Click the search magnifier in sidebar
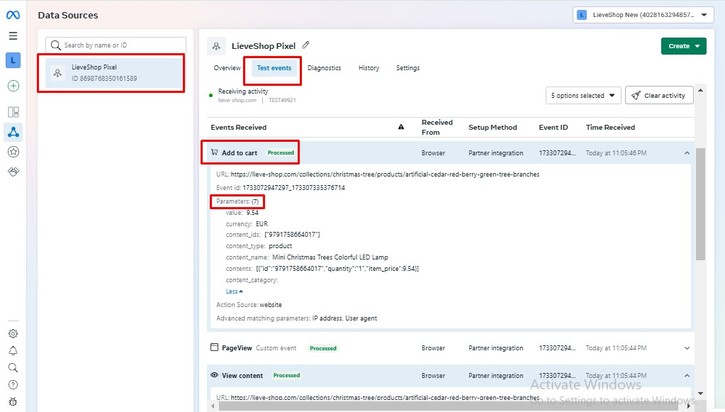725x412 pixels. click(x=13, y=368)
